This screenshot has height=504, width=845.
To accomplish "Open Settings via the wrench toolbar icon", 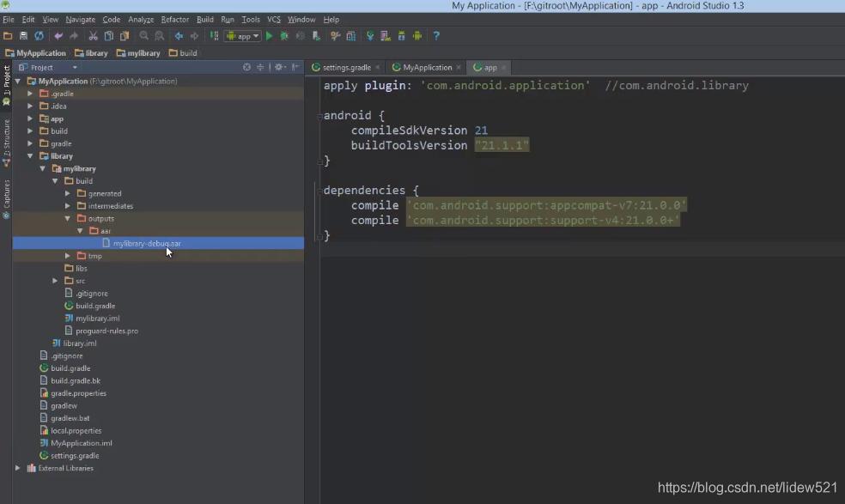I will (336, 36).
